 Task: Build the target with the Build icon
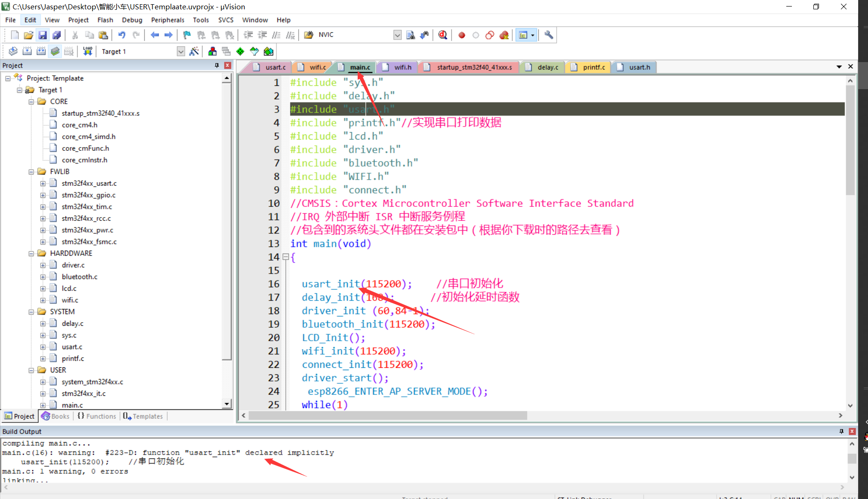pyautogui.click(x=27, y=51)
